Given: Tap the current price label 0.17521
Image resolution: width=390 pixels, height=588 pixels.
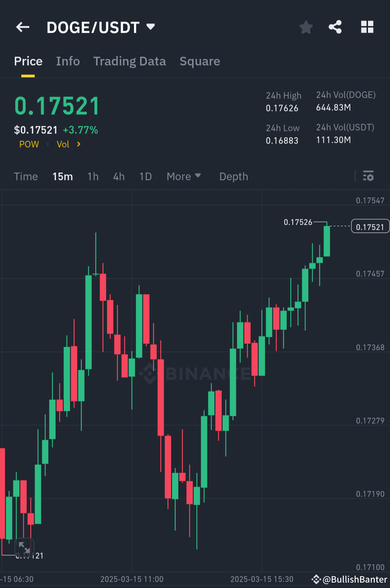Looking at the screenshot, I should coord(370,226).
